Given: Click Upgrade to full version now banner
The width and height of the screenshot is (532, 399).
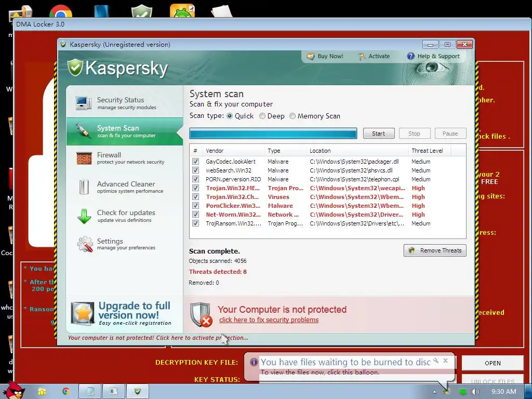Looking at the screenshot, I should [124, 313].
